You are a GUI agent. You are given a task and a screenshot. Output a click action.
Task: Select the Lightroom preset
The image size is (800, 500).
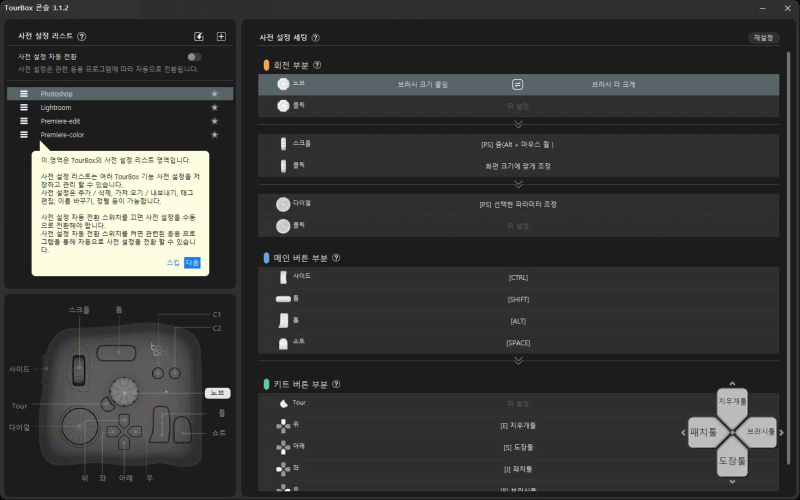[120, 108]
